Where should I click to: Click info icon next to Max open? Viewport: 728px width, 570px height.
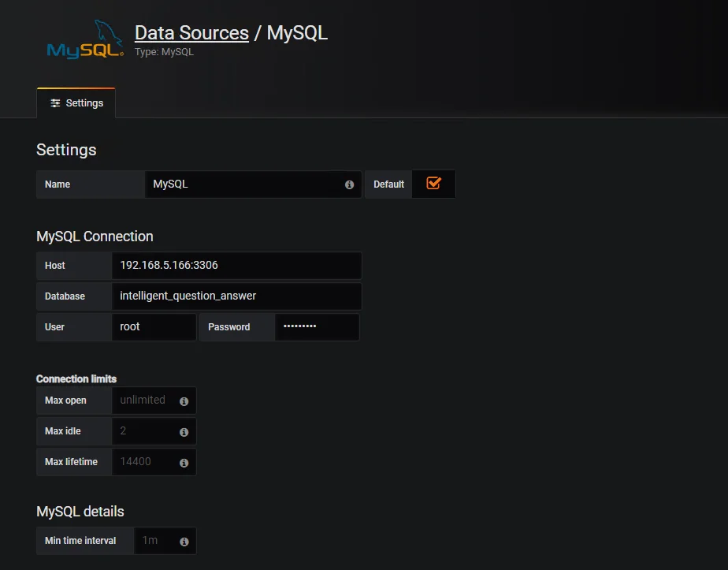tap(184, 401)
